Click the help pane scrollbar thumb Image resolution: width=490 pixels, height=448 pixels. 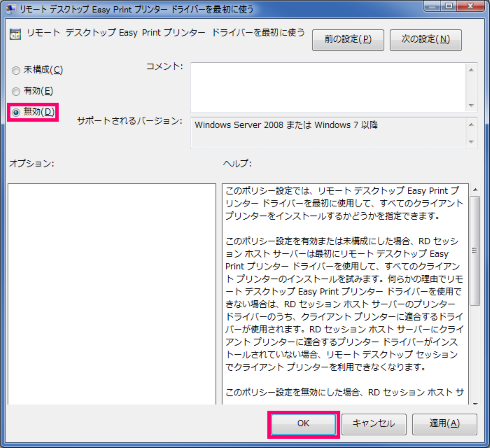[475, 251]
